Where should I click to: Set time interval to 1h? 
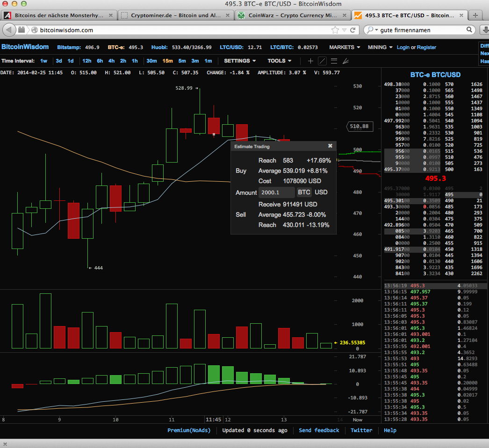click(135, 61)
